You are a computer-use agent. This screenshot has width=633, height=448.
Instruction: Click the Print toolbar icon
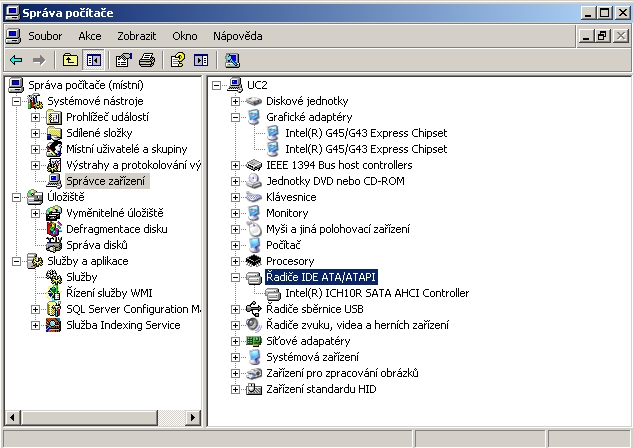tap(147, 61)
